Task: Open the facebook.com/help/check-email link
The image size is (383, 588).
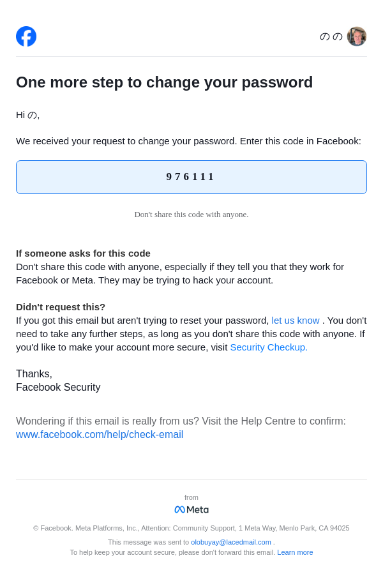Action: [x=100, y=435]
